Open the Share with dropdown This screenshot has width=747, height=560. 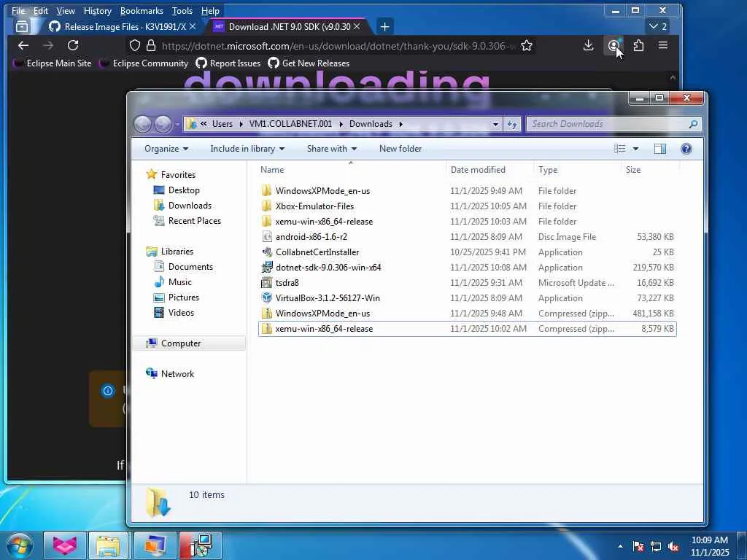(x=332, y=149)
